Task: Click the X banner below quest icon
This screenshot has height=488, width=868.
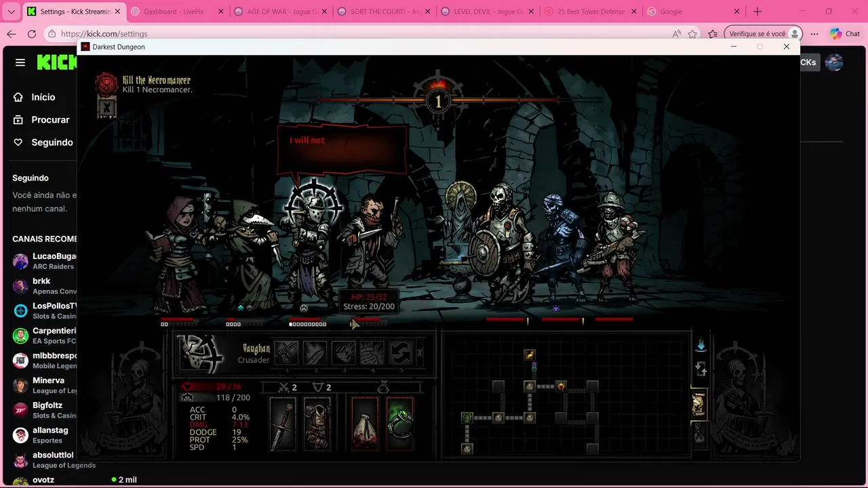Action: click(x=106, y=107)
